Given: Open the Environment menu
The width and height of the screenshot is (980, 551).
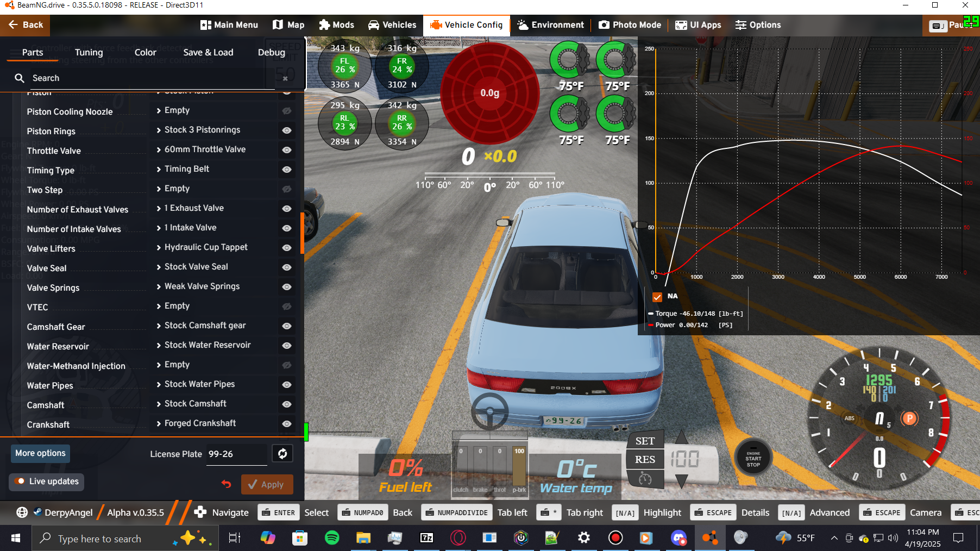Looking at the screenshot, I should click(x=550, y=25).
